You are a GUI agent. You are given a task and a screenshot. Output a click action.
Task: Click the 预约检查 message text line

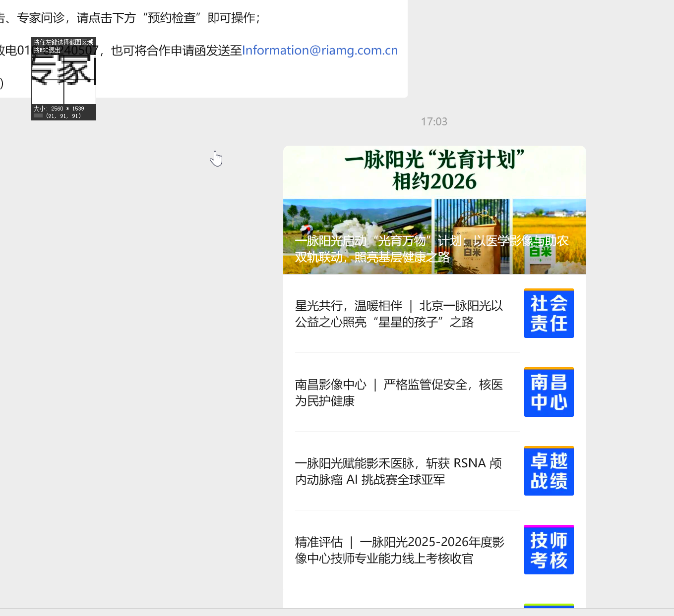(x=130, y=18)
